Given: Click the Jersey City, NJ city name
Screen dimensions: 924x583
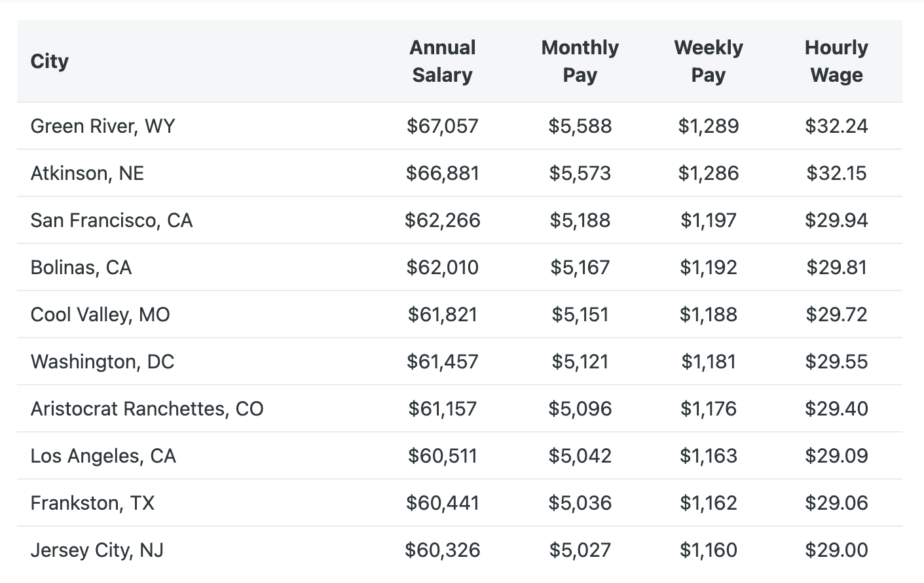Looking at the screenshot, I should pos(97,550).
